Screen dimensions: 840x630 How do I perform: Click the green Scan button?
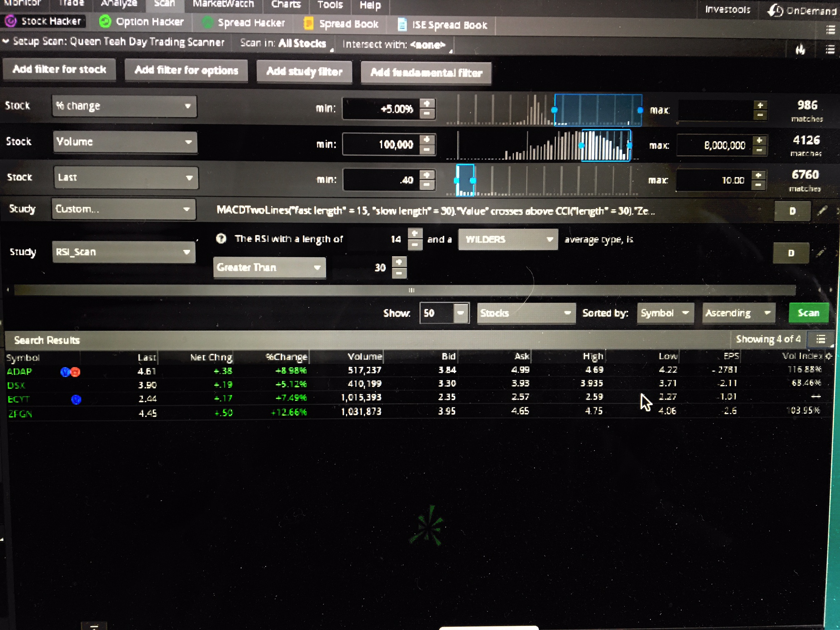[808, 313]
